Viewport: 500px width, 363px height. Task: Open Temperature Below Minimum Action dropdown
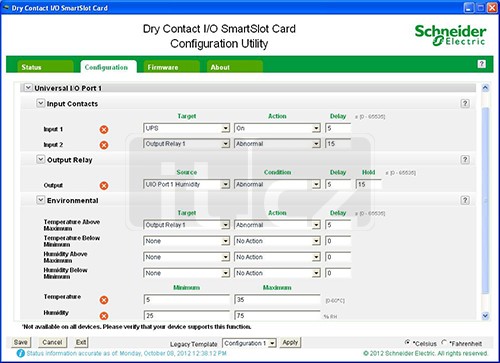[277, 241]
